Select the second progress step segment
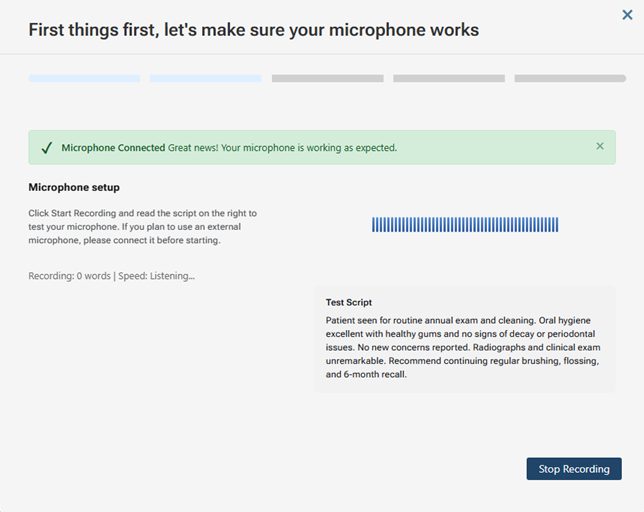Image resolution: width=644 pixels, height=512 pixels. pyautogui.click(x=205, y=78)
